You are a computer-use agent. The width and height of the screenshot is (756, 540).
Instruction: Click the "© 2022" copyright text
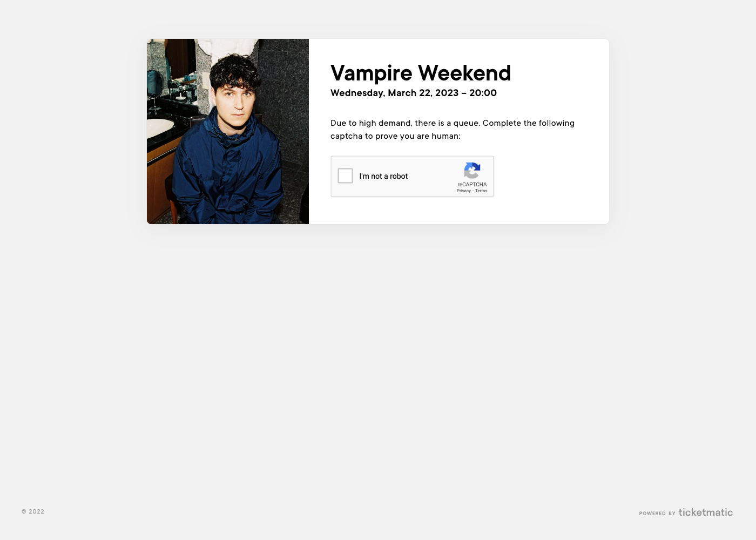click(33, 511)
